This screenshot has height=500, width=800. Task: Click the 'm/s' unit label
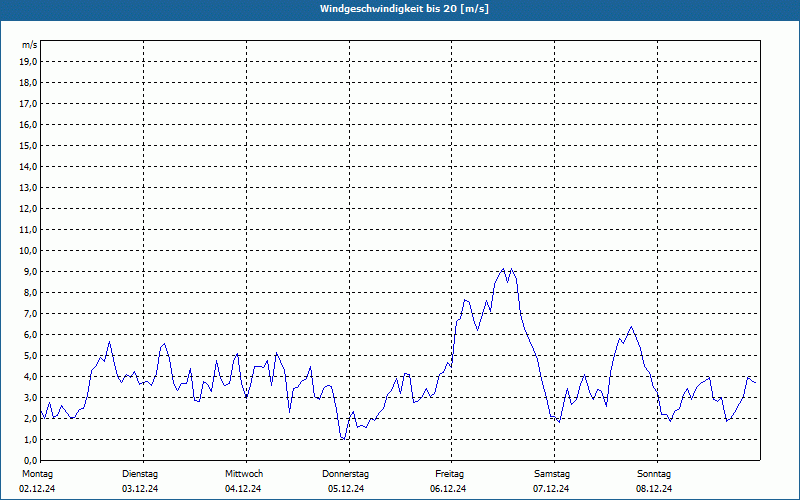[x=30, y=45]
